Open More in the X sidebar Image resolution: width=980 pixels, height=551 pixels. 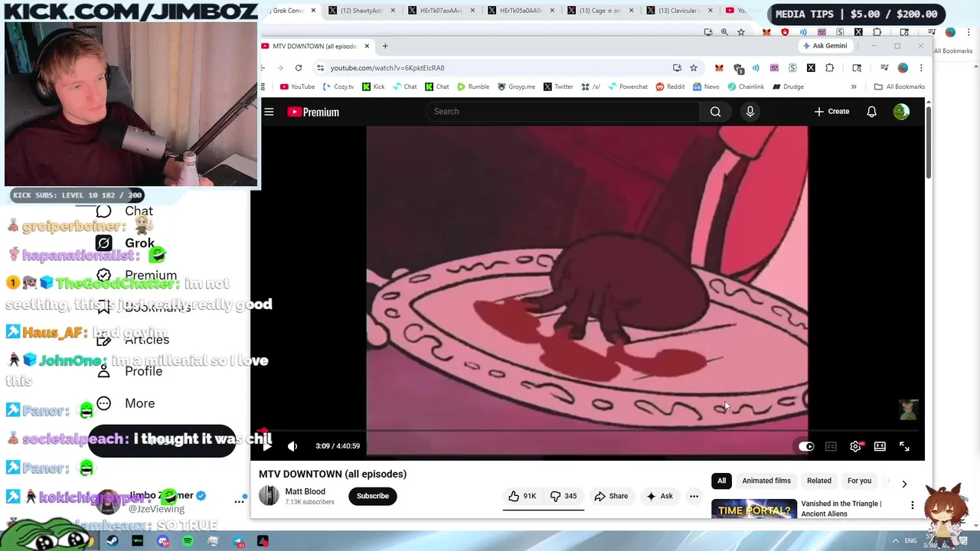[x=126, y=403]
